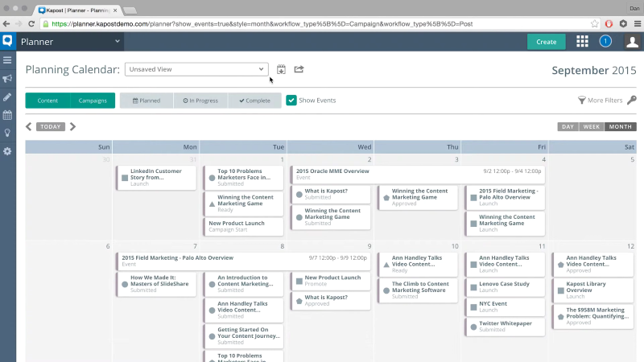The image size is (644, 362).
Task: Click the share calendar export icon
Action: coord(299,69)
